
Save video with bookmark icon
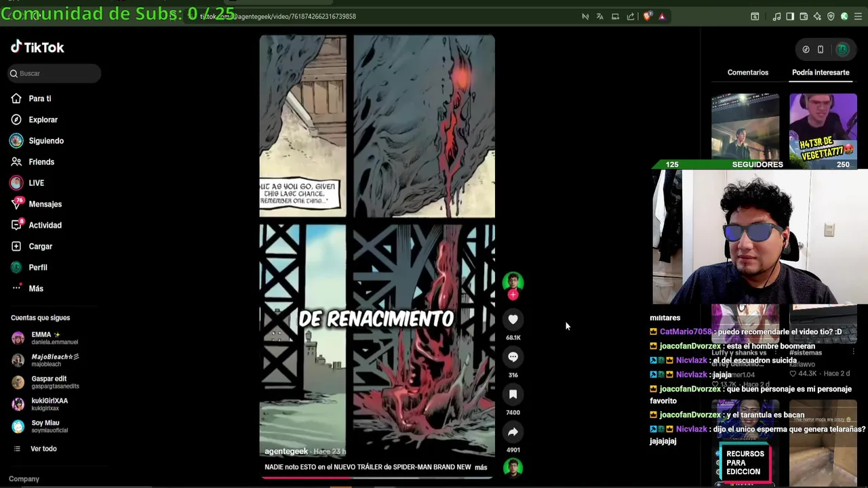513,394
